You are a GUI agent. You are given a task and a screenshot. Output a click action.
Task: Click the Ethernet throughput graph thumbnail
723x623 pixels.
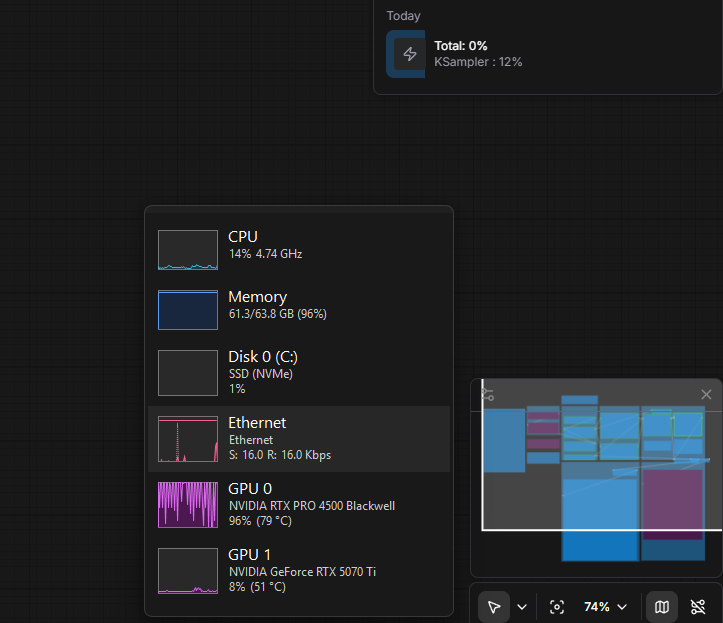click(188, 439)
